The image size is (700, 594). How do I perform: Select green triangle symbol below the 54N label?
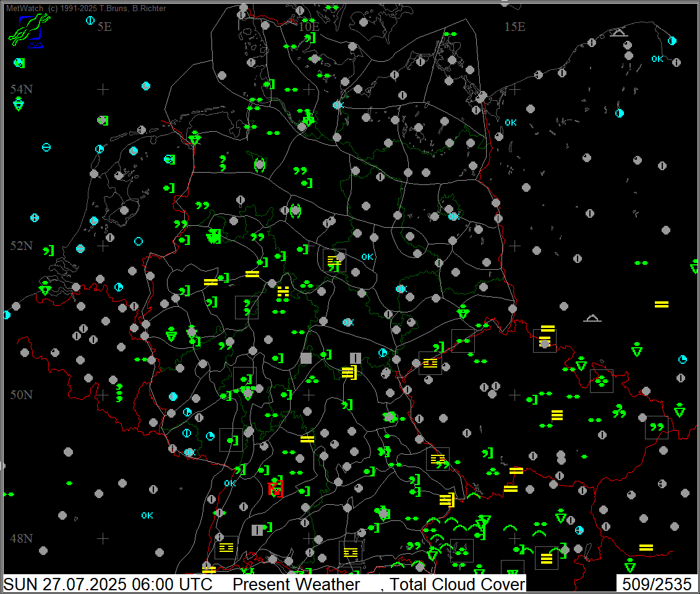click(x=19, y=105)
